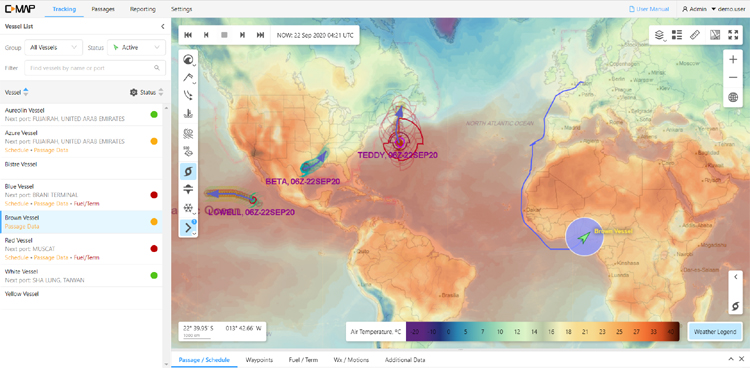Switch to the Passages tab

(102, 9)
